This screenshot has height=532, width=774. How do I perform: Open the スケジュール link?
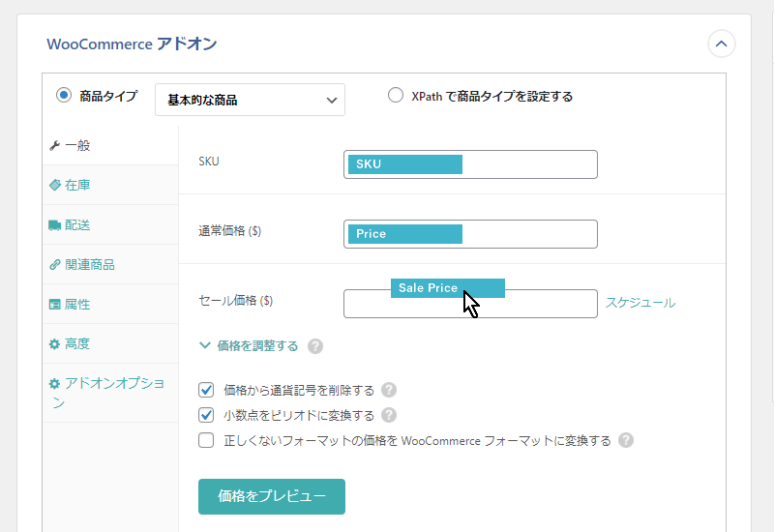(640, 303)
